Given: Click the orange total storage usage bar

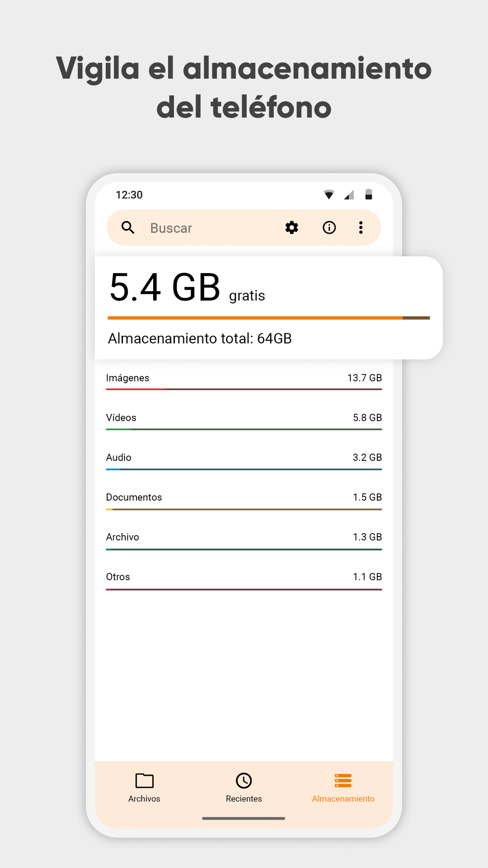Looking at the screenshot, I should [x=269, y=318].
